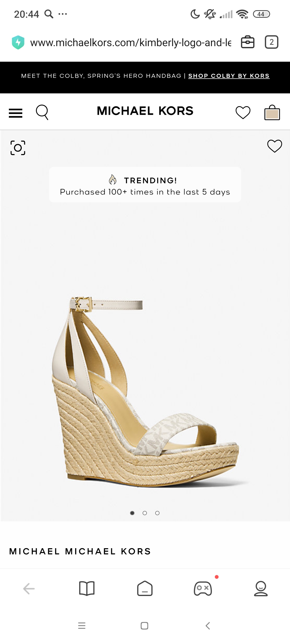Tap the Michael Kors logo
Image resolution: width=290 pixels, height=644 pixels.
145,111
